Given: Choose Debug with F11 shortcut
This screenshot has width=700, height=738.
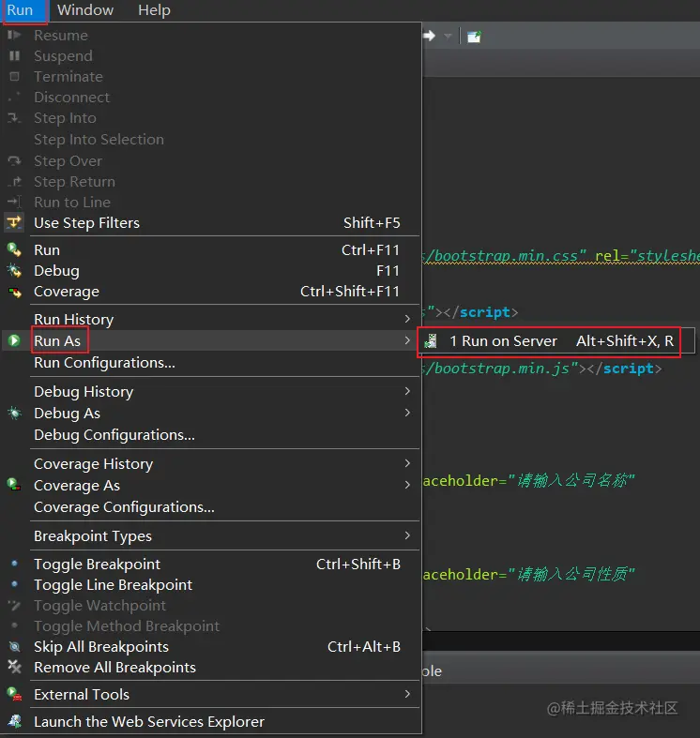Looking at the screenshot, I should click(x=212, y=271).
